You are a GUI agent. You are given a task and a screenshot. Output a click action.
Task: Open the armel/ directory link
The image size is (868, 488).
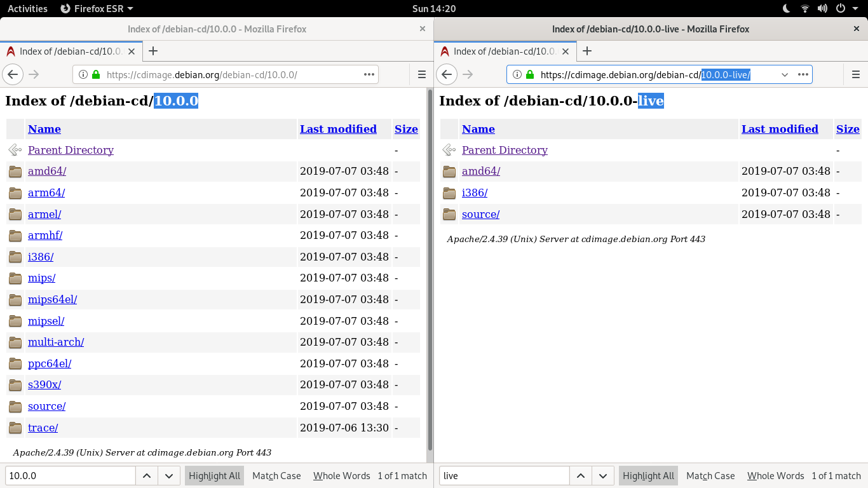click(44, 214)
